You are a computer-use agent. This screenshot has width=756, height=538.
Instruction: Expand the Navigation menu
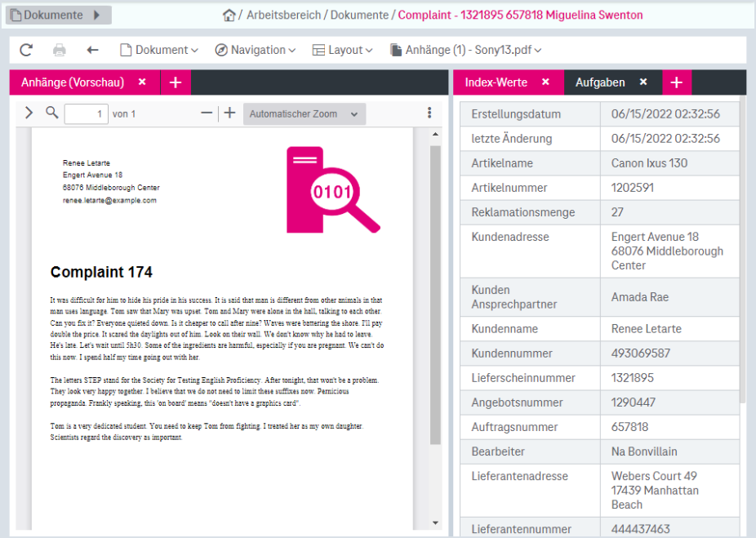pos(256,50)
